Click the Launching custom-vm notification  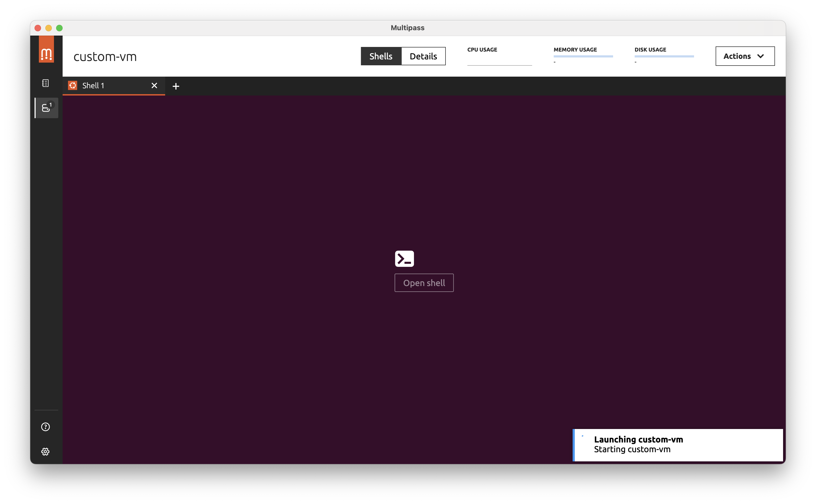click(678, 445)
